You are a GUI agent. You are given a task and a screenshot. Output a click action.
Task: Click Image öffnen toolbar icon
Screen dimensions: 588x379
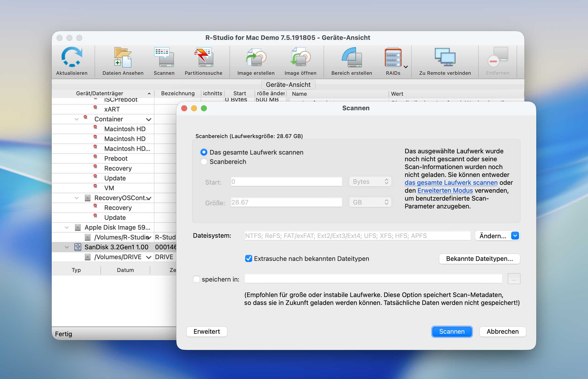(300, 57)
